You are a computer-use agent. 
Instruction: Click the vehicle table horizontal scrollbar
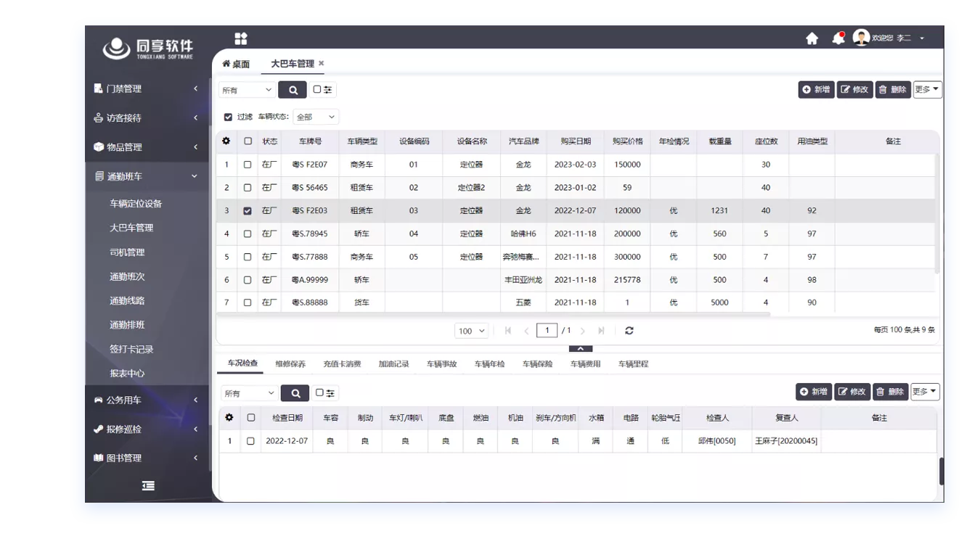point(493,315)
